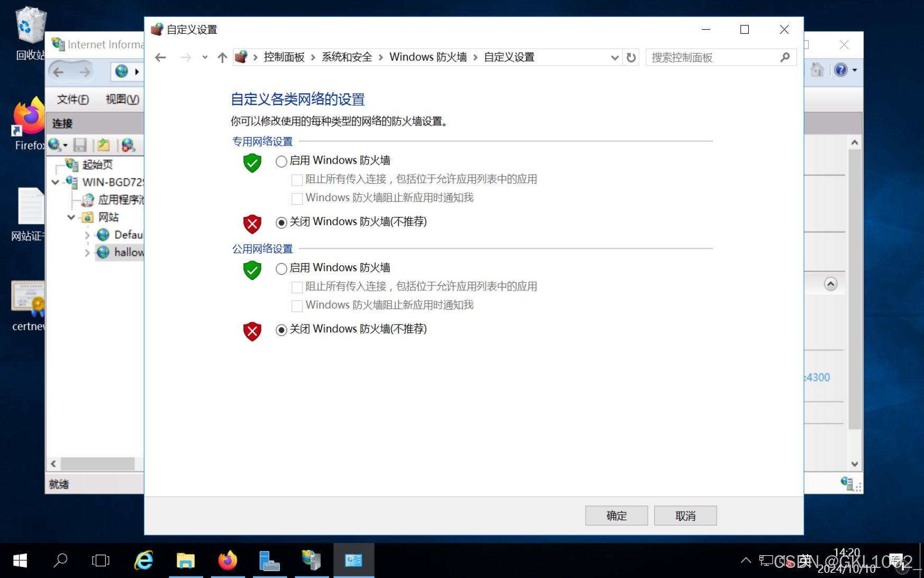Open recent locations dropdown in control panel
924x578 pixels.
coord(205,57)
